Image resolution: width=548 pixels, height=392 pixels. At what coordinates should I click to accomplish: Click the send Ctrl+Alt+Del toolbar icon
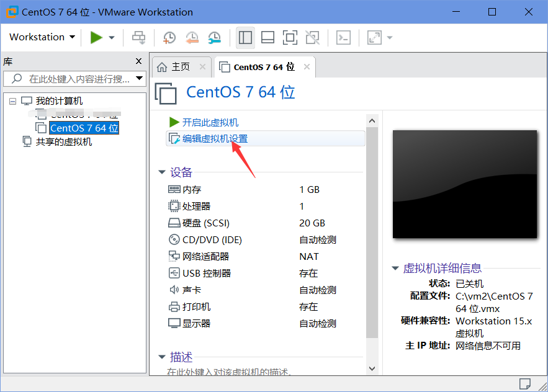pos(139,37)
